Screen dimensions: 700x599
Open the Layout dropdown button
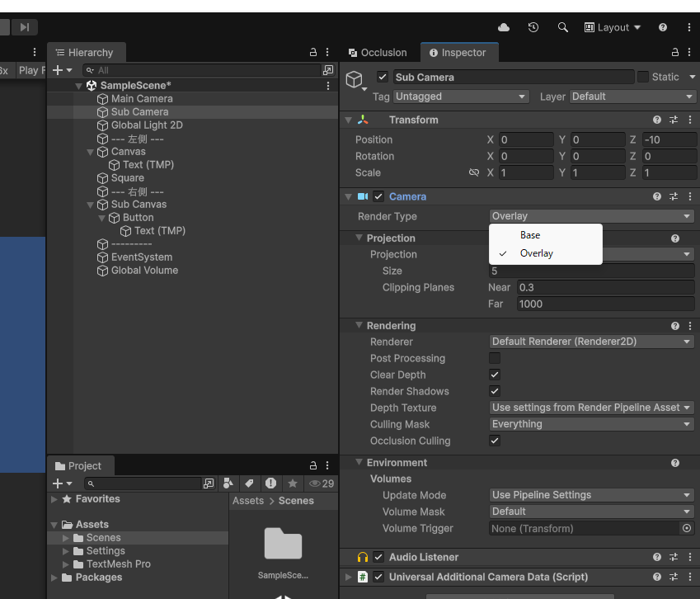click(613, 27)
